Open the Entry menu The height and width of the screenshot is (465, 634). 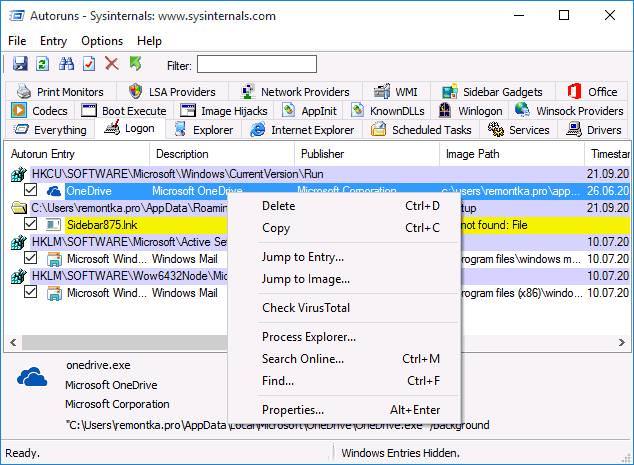point(53,41)
